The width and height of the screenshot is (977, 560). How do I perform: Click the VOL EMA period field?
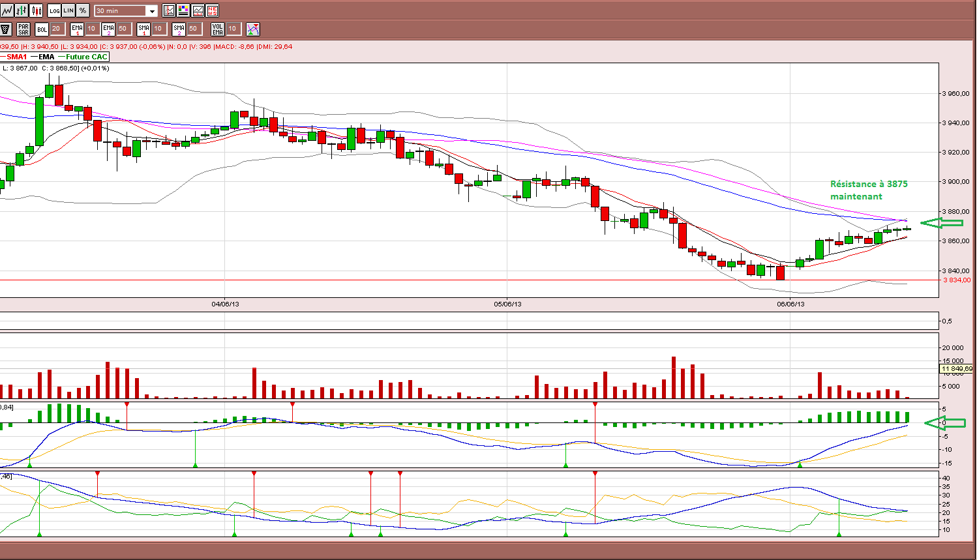[x=233, y=29]
